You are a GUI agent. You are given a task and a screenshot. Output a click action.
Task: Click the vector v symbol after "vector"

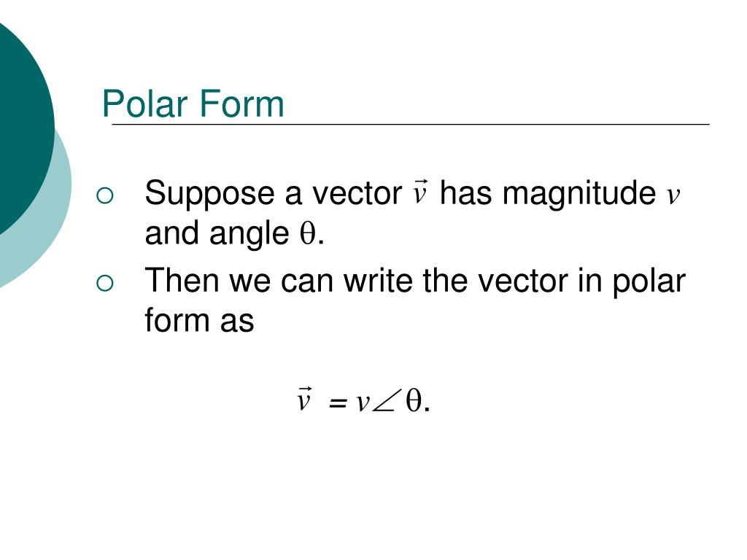click(419, 192)
